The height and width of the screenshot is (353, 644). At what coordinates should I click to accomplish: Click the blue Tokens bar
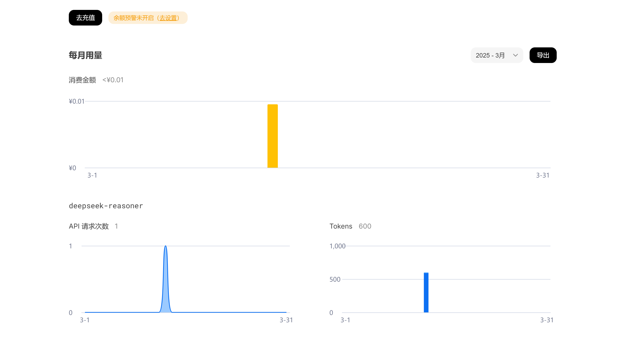(426, 292)
